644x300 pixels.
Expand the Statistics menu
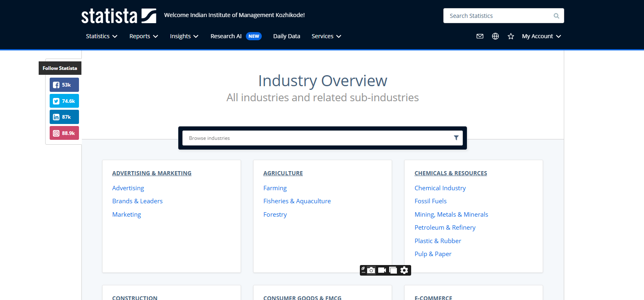pyautogui.click(x=101, y=36)
